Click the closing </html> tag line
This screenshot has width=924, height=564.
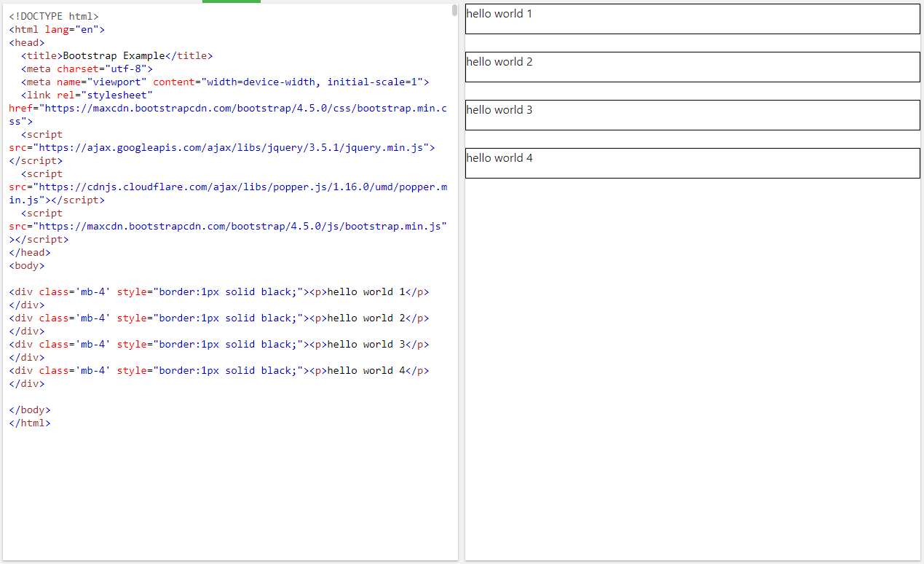pyautogui.click(x=30, y=423)
